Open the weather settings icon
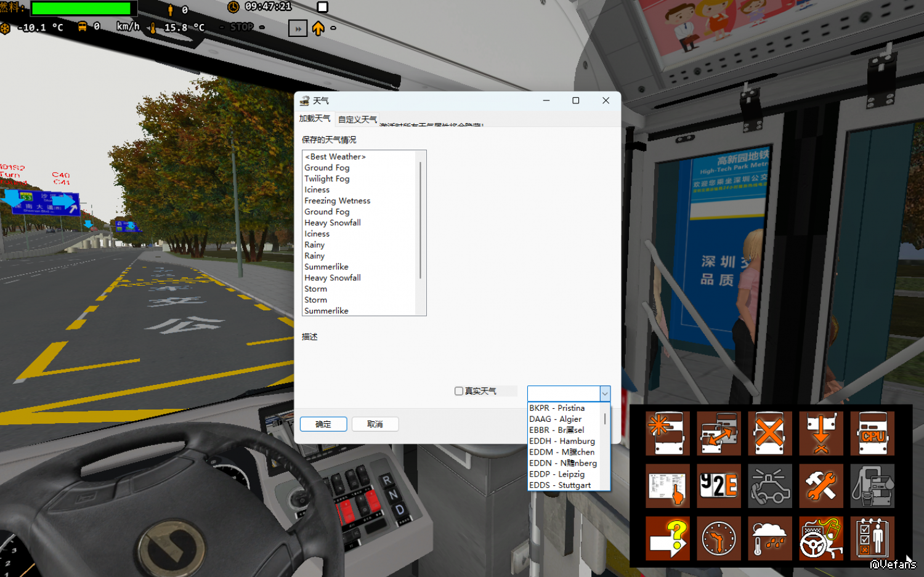Viewport: 924px width, 577px height. coord(769,538)
